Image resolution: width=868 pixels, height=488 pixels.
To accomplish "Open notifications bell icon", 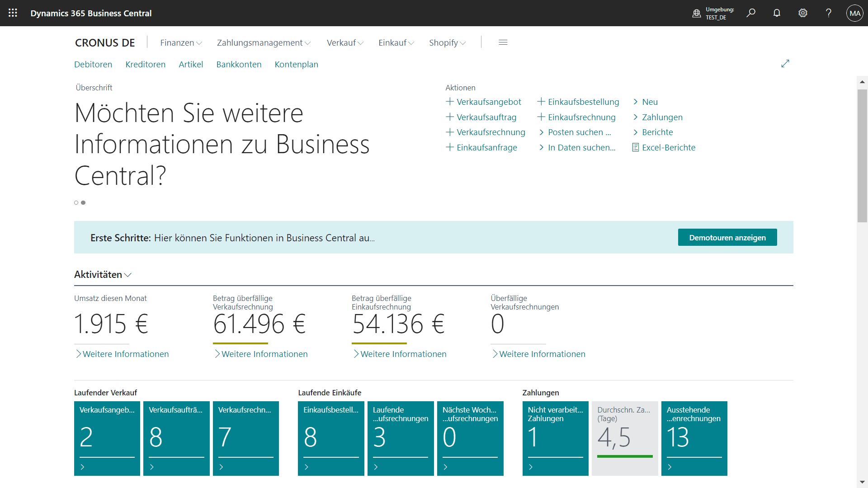I will [x=777, y=13].
